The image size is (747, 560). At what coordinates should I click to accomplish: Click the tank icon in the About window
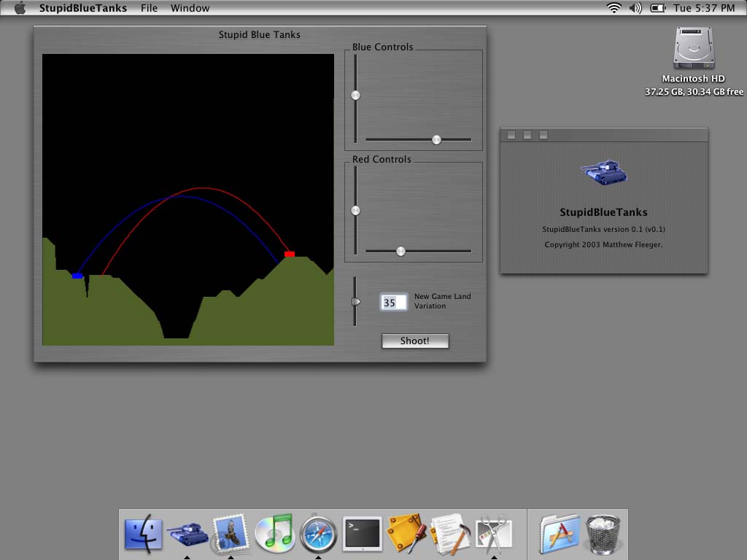tap(603, 172)
